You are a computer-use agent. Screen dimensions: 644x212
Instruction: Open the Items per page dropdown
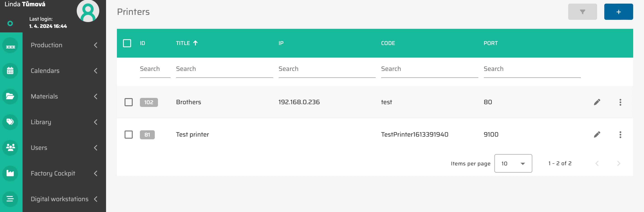(513, 163)
